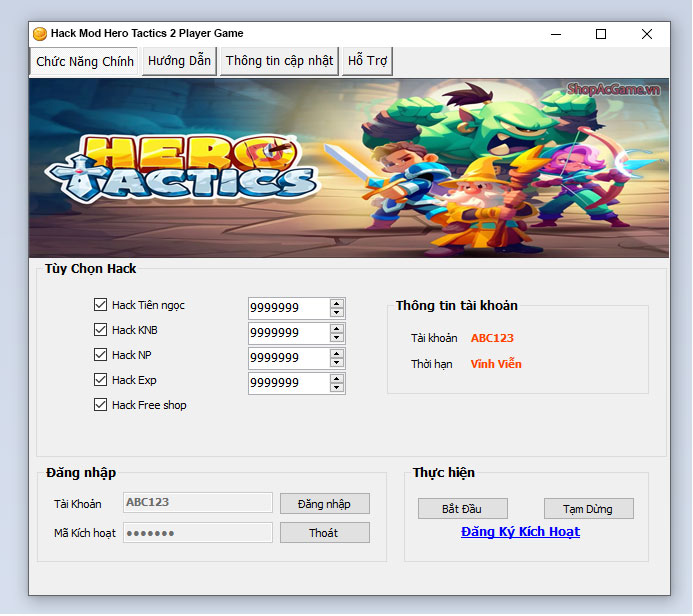The width and height of the screenshot is (693, 616).
Task: Decrease the Hack NP value with down arrow
Action: click(x=337, y=362)
